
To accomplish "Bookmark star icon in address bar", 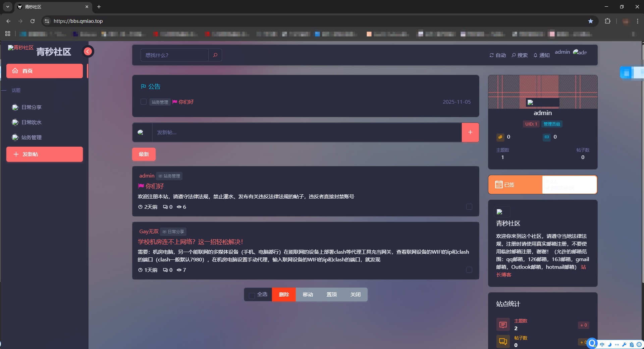I will (590, 21).
